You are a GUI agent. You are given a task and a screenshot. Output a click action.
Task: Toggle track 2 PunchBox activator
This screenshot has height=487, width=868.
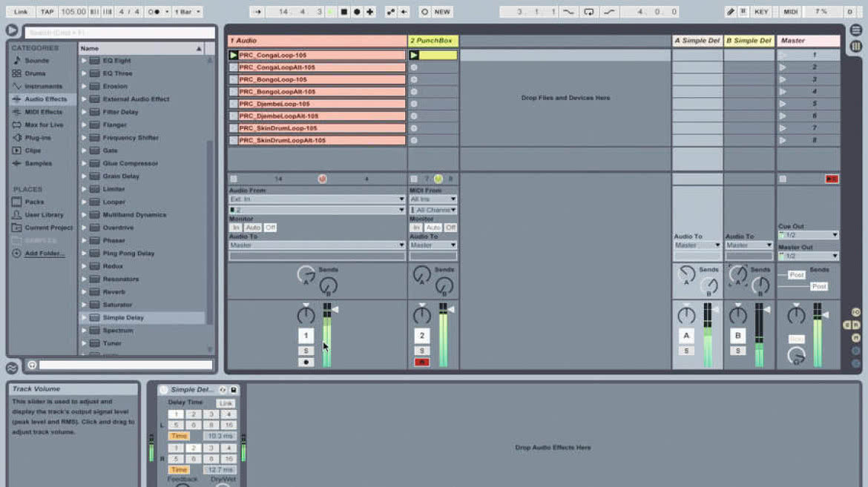(x=422, y=335)
